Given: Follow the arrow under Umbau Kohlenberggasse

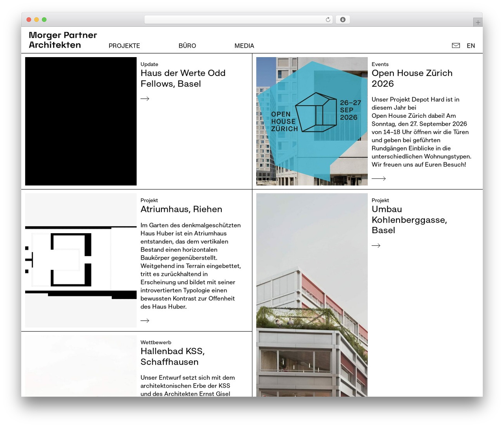Looking at the screenshot, I should click(376, 245).
